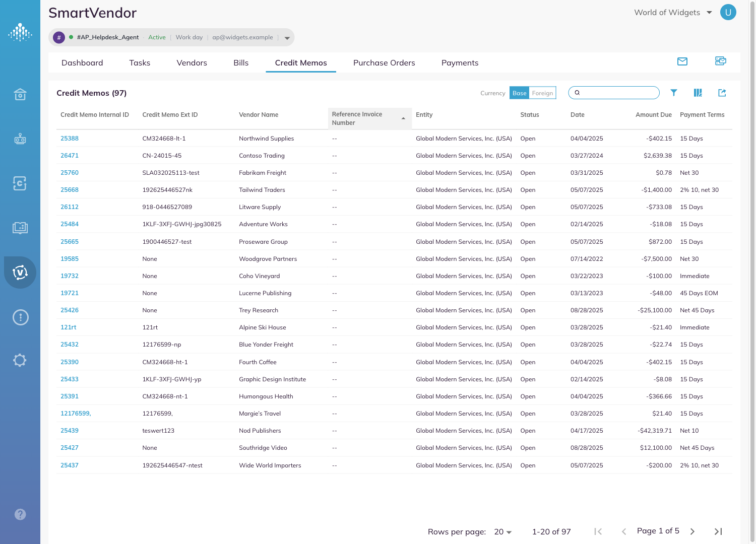Go to next page arrow

(x=692, y=531)
